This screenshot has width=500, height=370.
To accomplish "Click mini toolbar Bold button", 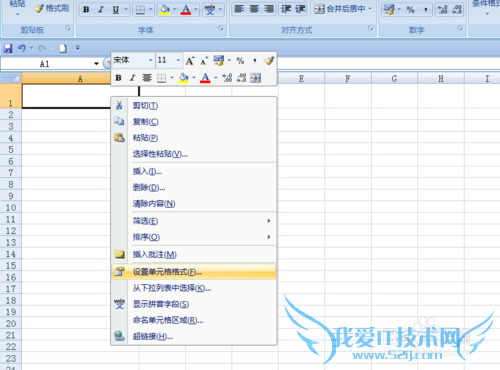I will pos(118,78).
